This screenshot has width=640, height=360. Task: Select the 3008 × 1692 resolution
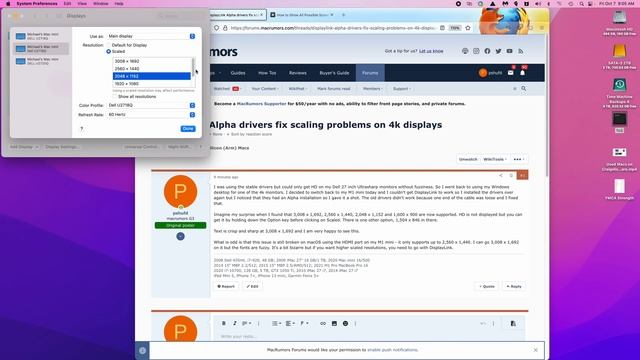click(151, 61)
